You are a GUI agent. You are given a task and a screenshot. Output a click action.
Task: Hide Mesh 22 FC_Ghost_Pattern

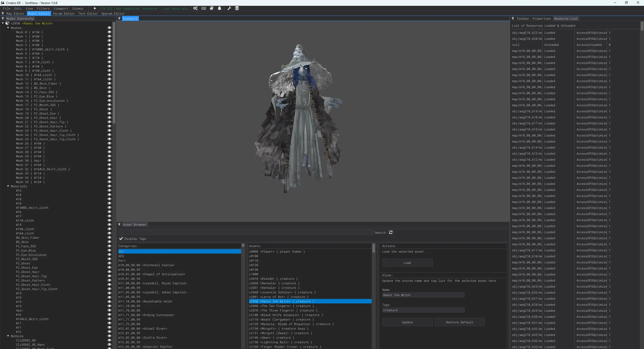(109, 126)
